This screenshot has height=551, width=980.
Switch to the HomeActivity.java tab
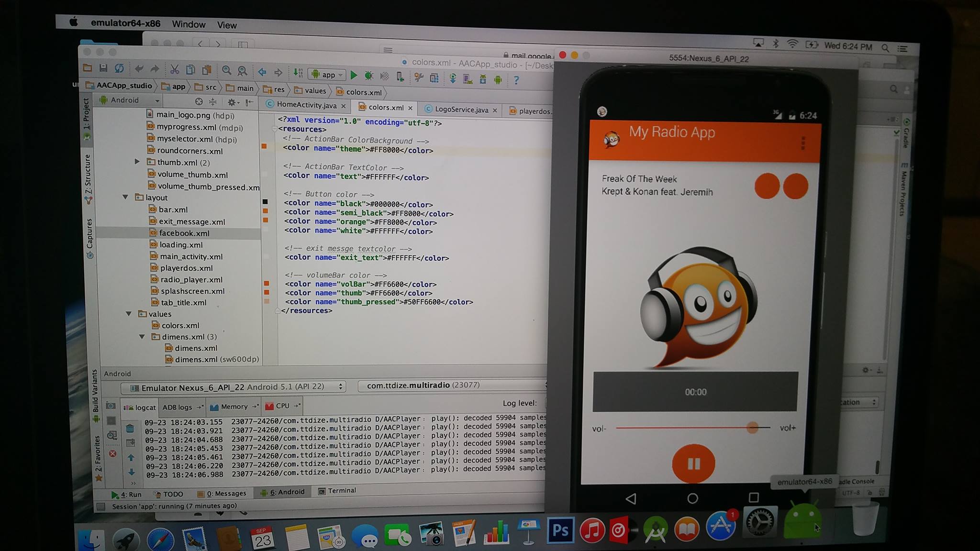coord(305,105)
